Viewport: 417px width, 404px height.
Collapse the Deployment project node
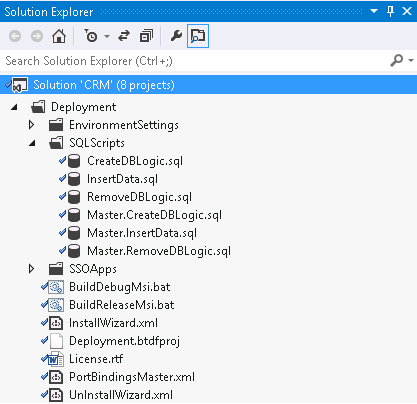pos(14,107)
